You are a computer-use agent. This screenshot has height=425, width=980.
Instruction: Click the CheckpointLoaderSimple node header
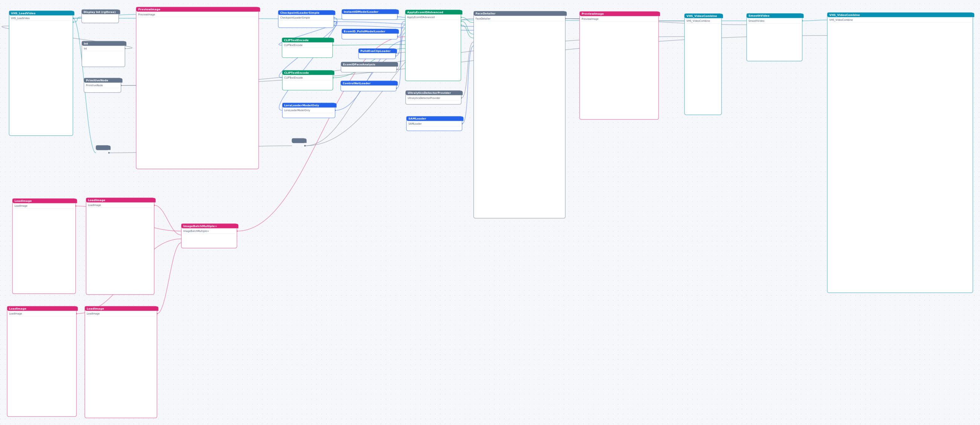[x=307, y=12]
